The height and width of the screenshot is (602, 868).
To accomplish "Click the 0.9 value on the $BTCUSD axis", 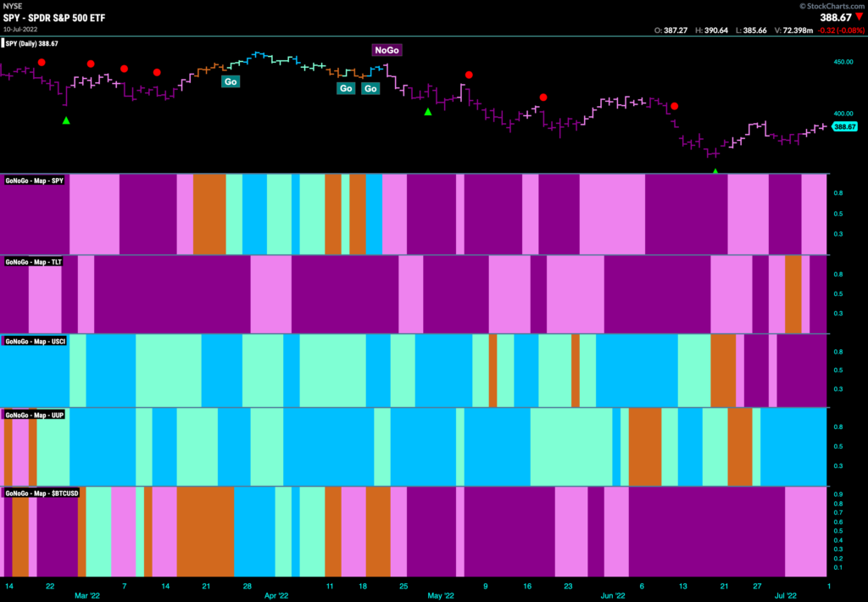I will [838, 494].
